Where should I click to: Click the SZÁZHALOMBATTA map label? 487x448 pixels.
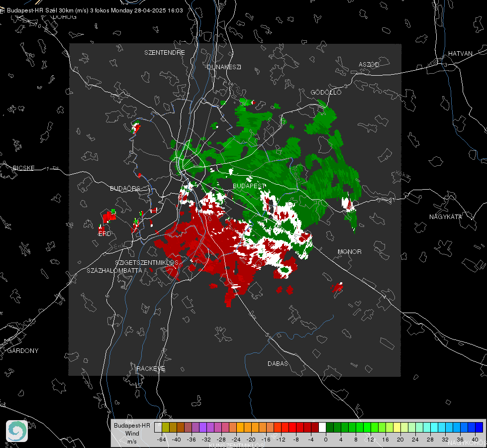click(x=114, y=270)
